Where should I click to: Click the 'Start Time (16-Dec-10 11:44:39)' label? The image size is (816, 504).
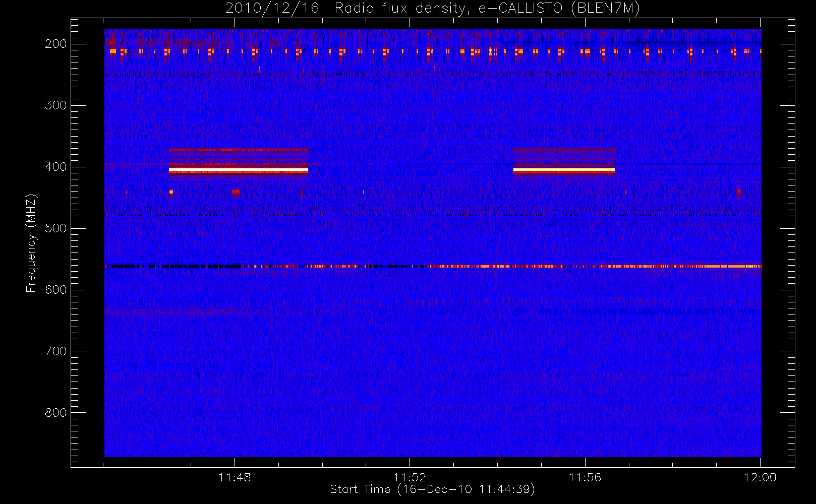pyautogui.click(x=432, y=489)
